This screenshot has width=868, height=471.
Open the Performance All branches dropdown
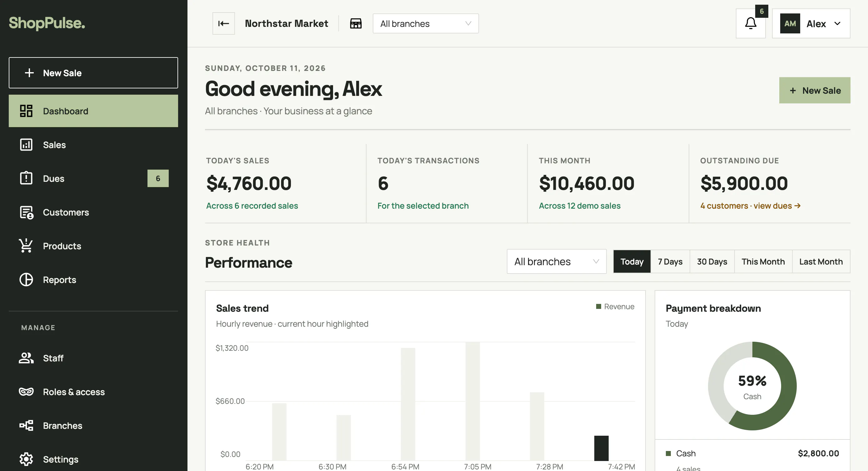[556, 261]
